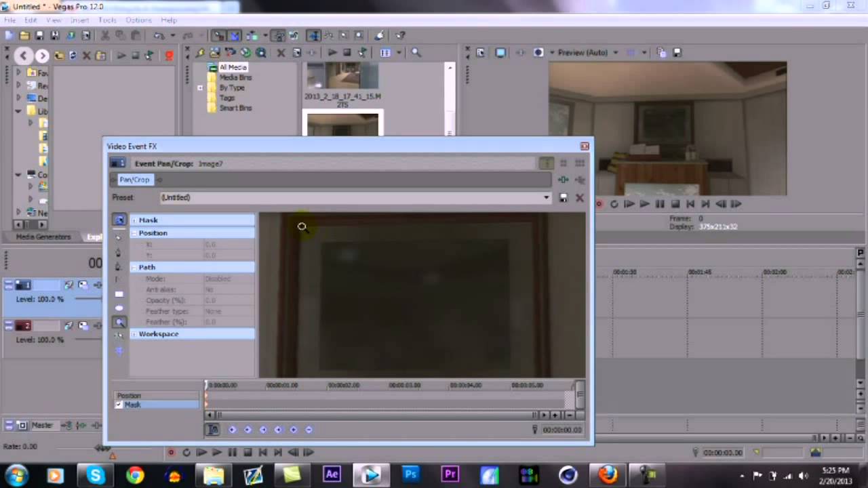The width and height of the screenshot is (868, 488).
Task: Select the Smart Bins folder
Action: click(235, 108)
